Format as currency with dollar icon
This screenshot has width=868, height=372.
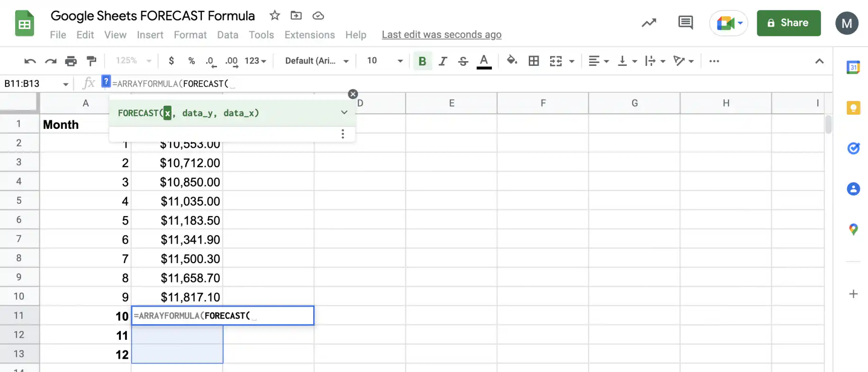coord(172,61)
